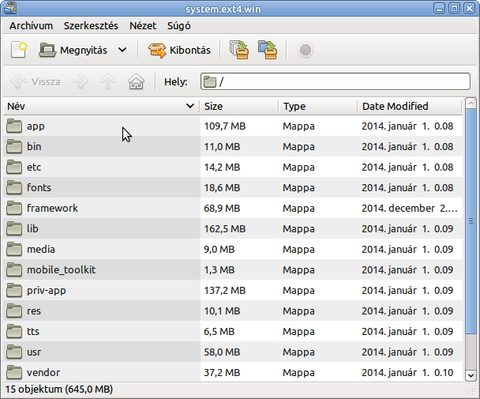The image size is (480, 399).
Task: Go to the home location icon
Action: point(136,82)
